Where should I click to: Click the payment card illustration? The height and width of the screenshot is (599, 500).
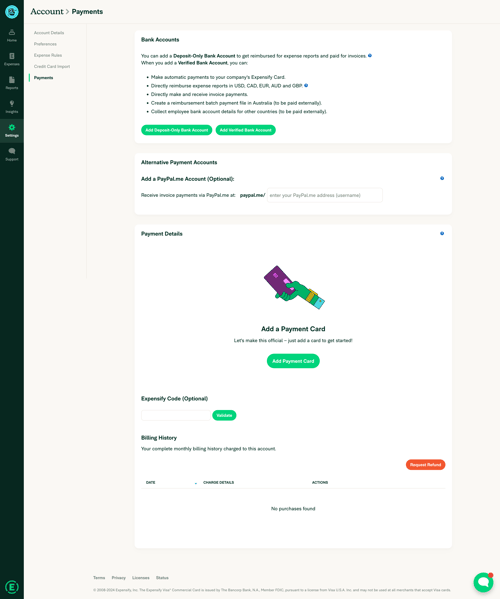(x=294, y=288)
